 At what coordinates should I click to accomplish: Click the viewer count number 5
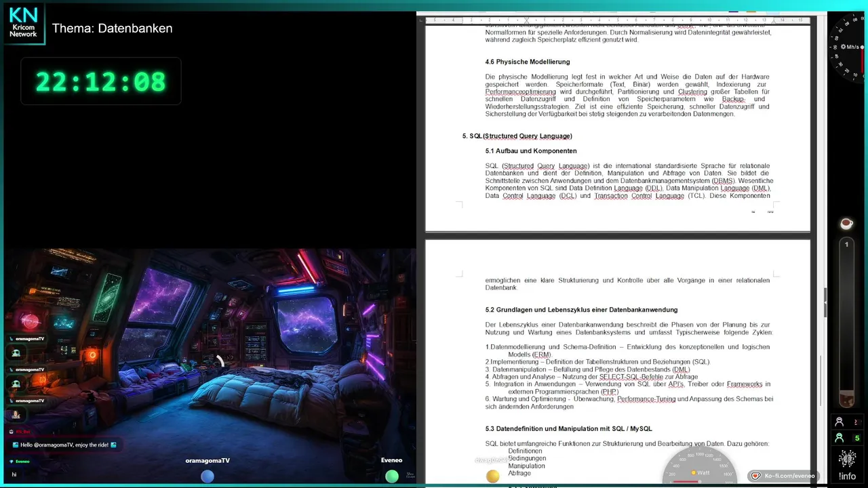pos(857,438)
